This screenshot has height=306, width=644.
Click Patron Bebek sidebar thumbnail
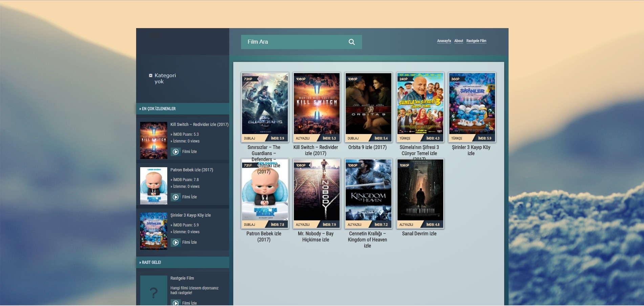point(154,186)
